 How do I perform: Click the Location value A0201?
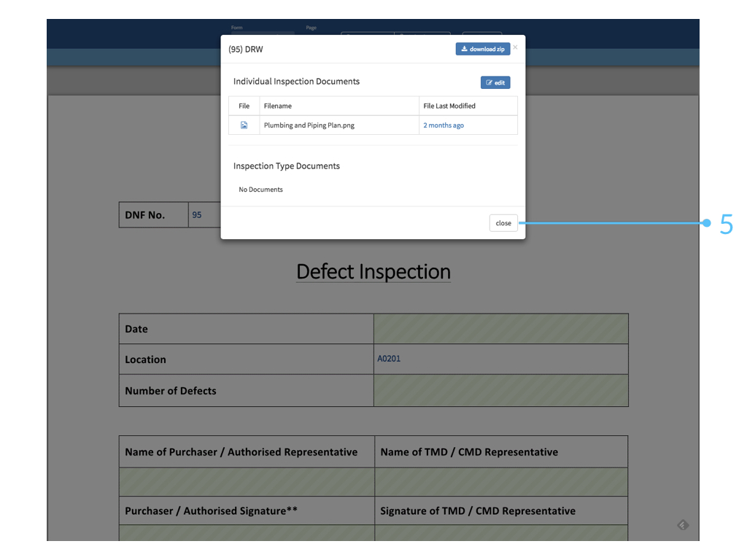point(389,359)
